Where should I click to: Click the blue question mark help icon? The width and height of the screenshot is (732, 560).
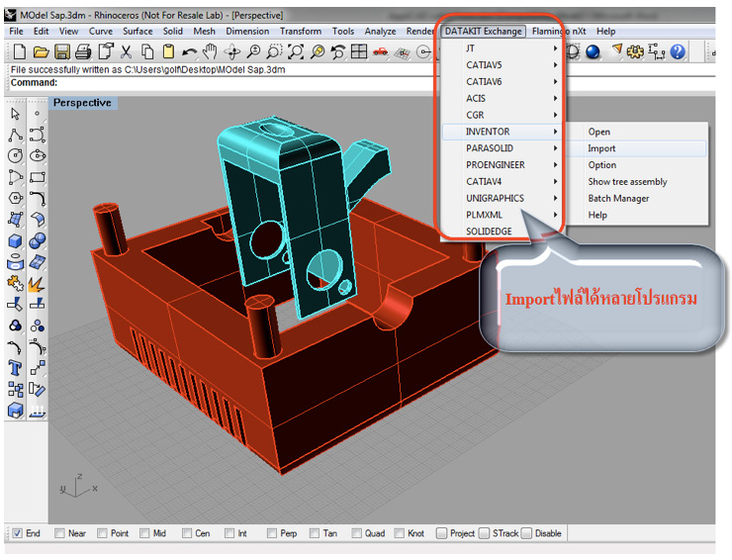click(678, 51)
